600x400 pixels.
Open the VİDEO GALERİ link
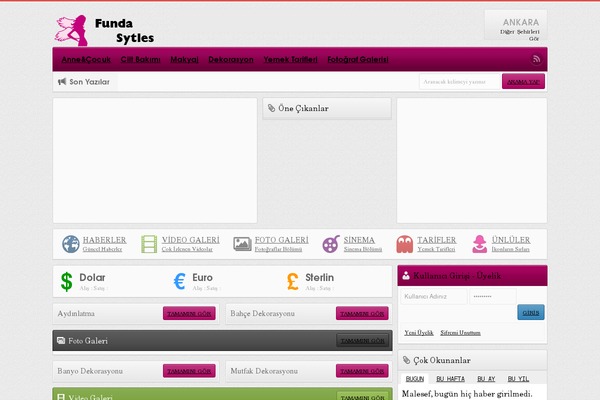(191, 240)
